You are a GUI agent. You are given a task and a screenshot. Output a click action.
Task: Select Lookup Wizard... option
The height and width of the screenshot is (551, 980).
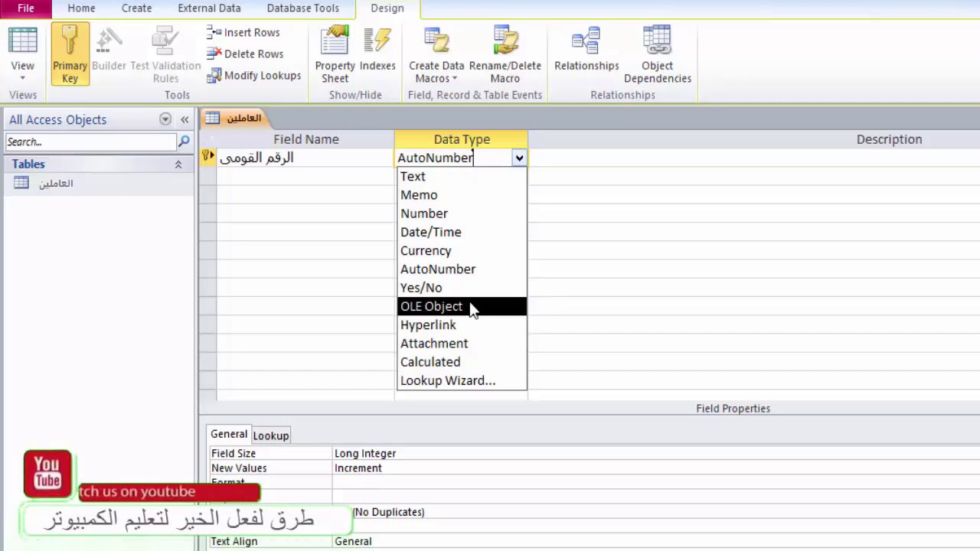tap(448, 380)
